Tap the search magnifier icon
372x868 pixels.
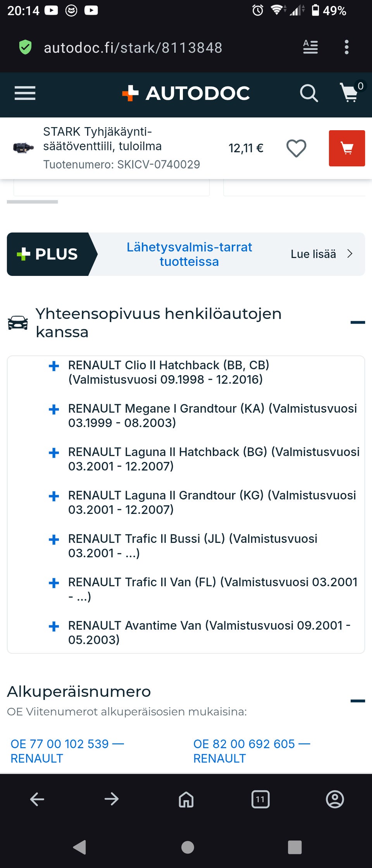point(309,93)
